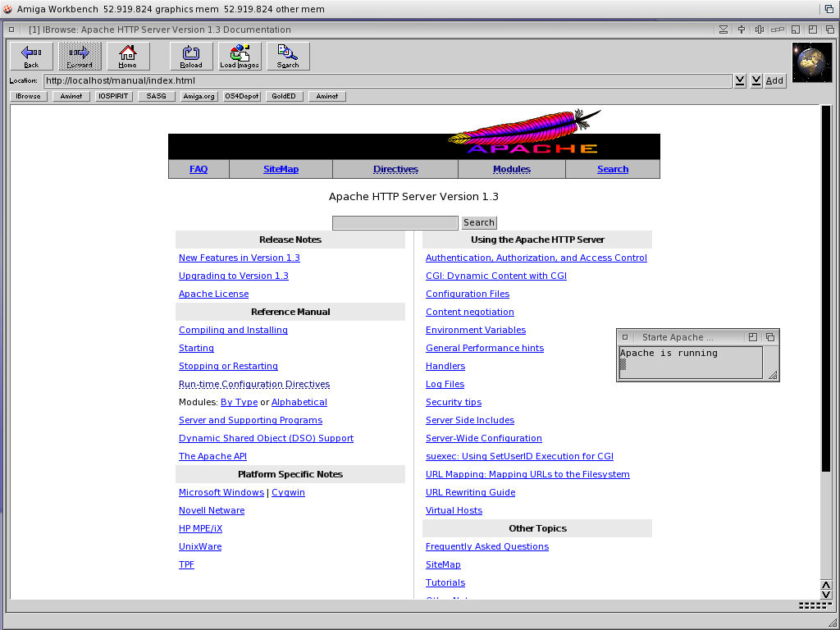Click the Load Images toolbar icon
Viewport: 840px width, 630px height.
coord(240,56)
